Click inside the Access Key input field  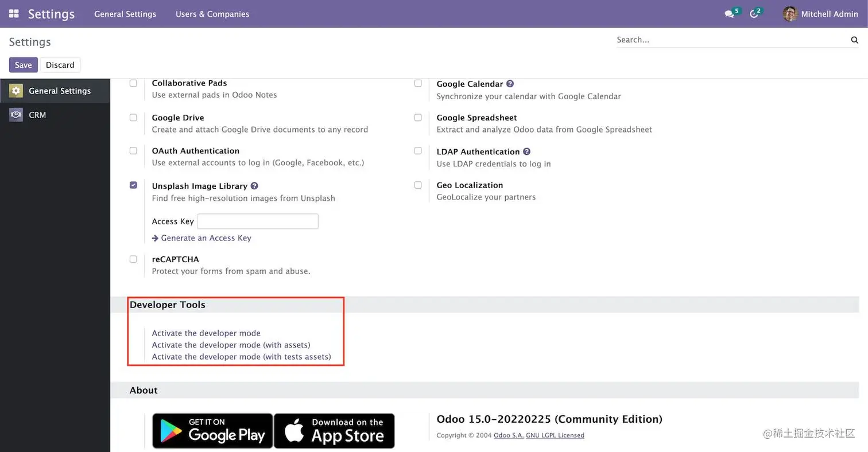click(257, 221)
